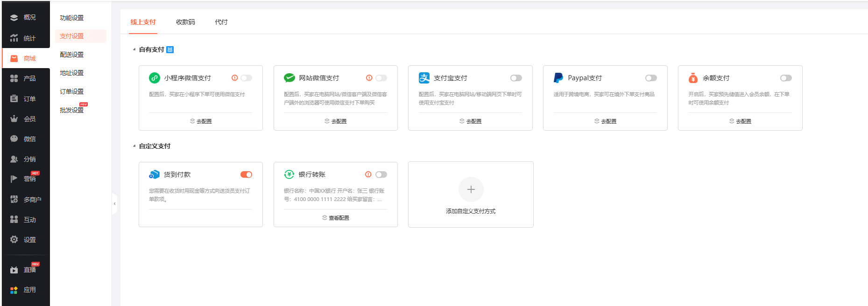Screen dimensions: 868x306
Task: Open the 会员 members crown icon
Action: [x=14, y=119]
